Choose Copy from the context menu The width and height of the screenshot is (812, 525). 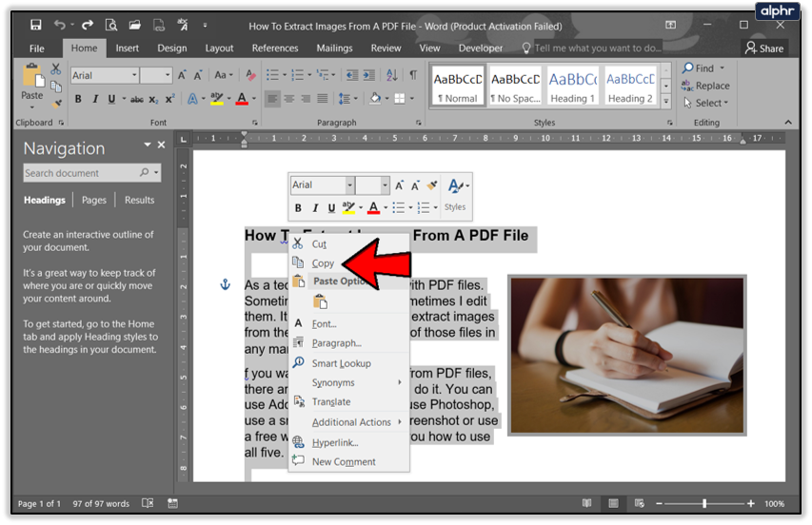[323, 263]
